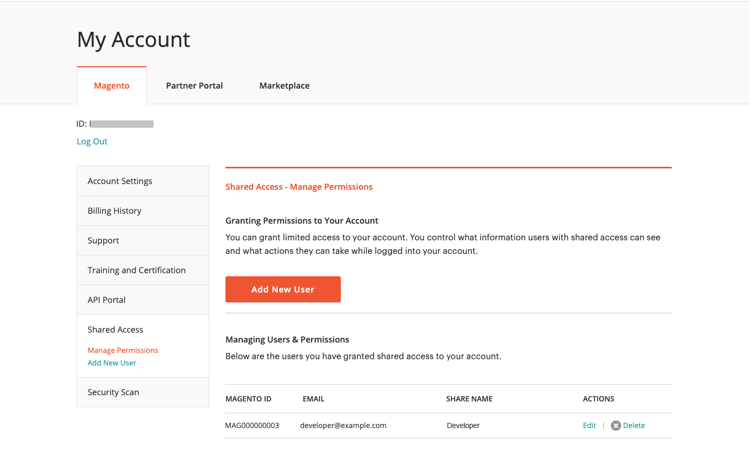Click the Delete circle-x icon
The height and width of the screenshot is (452, 750).
point(616,425)
